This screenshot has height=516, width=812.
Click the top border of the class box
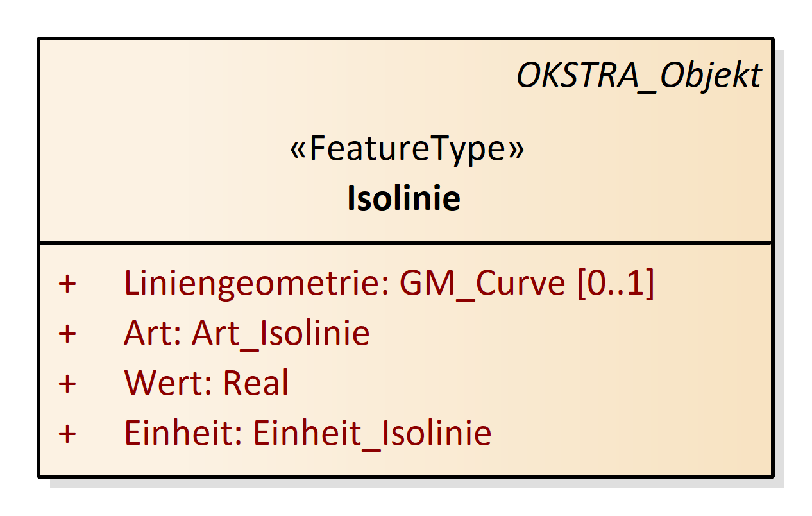pyautogui.click(x=405, y=39)
